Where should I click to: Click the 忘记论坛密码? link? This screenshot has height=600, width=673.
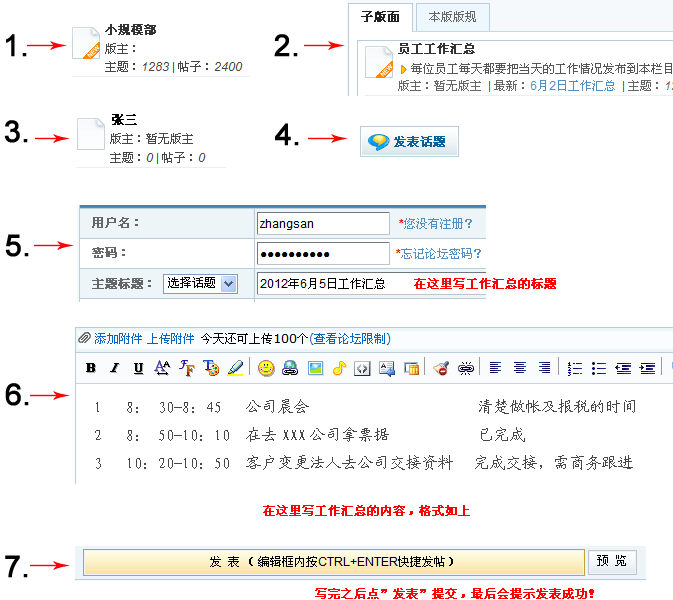pyautogui.click(x=440, y=254)
